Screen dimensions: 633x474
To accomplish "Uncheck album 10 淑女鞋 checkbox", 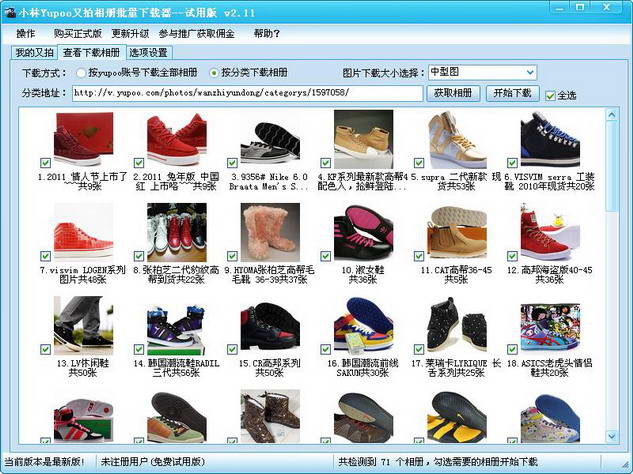I will 325,256.
